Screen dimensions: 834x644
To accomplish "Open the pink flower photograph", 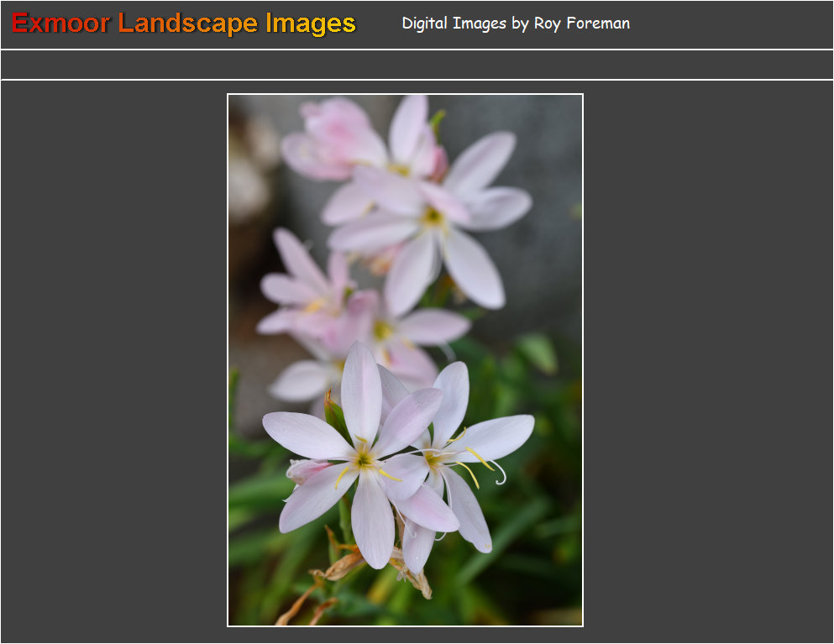I will [405, 359].
